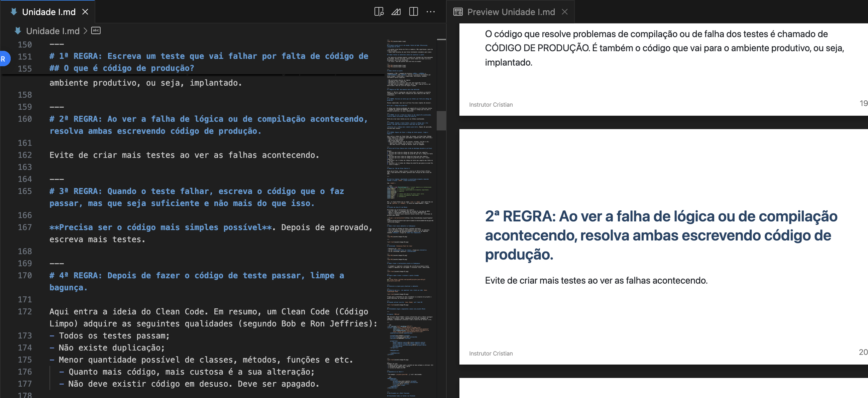Open preview to the side icon
Screen dimensions: 868x398
pos(379,12)
